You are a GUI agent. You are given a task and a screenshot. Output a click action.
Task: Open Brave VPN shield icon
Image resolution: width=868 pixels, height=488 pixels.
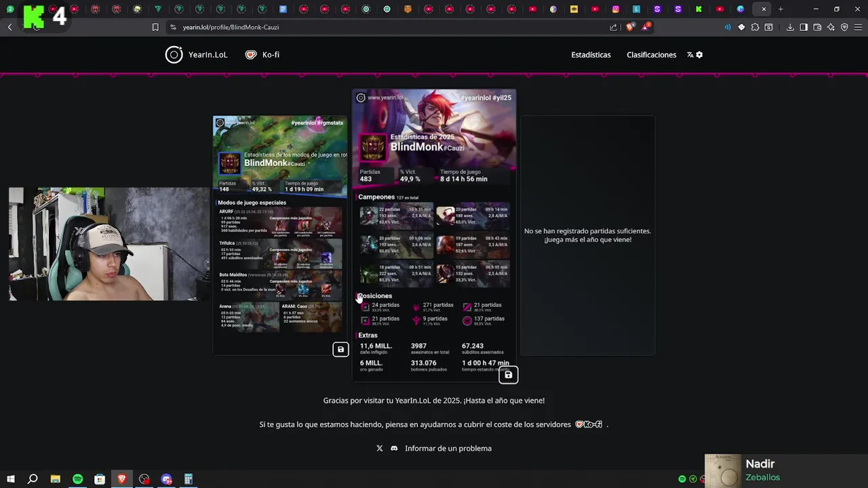tap(844, 27)
